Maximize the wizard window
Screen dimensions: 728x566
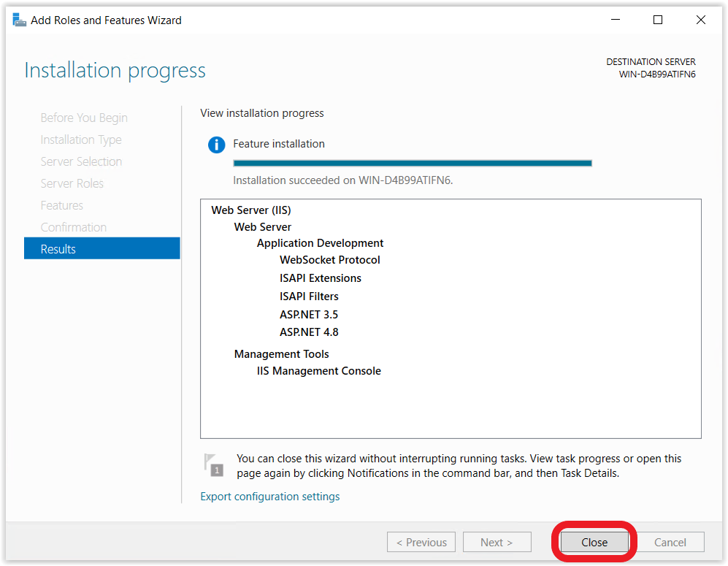(x=658, y=20)
